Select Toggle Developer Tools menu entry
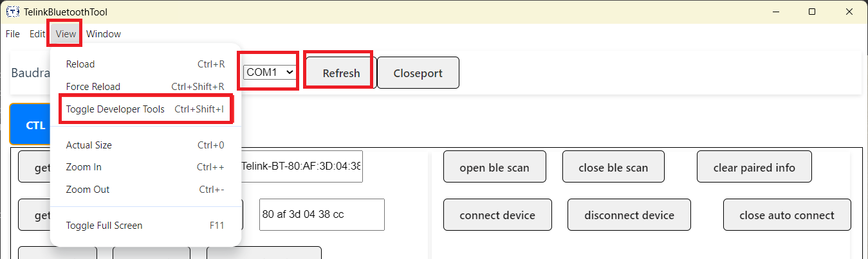Image resolution: width=868 pixels, height=259 pixels. [145, 109]
